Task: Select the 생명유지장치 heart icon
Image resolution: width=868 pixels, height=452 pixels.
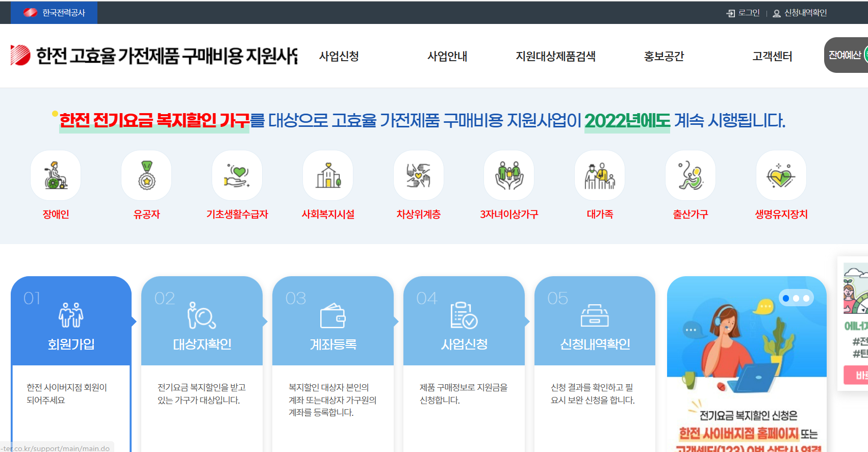Action: 781,175
